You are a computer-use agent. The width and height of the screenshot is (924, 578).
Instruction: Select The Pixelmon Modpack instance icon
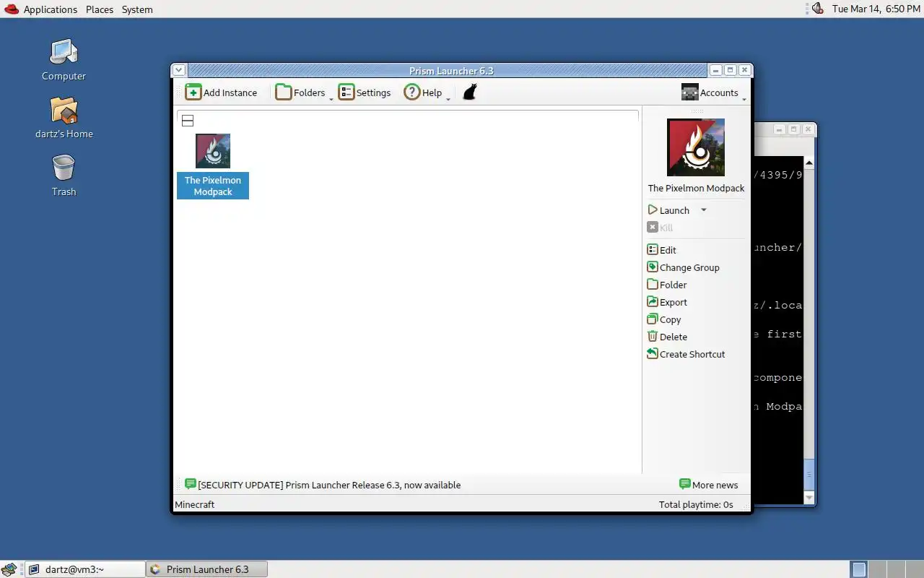click(213, 151)
